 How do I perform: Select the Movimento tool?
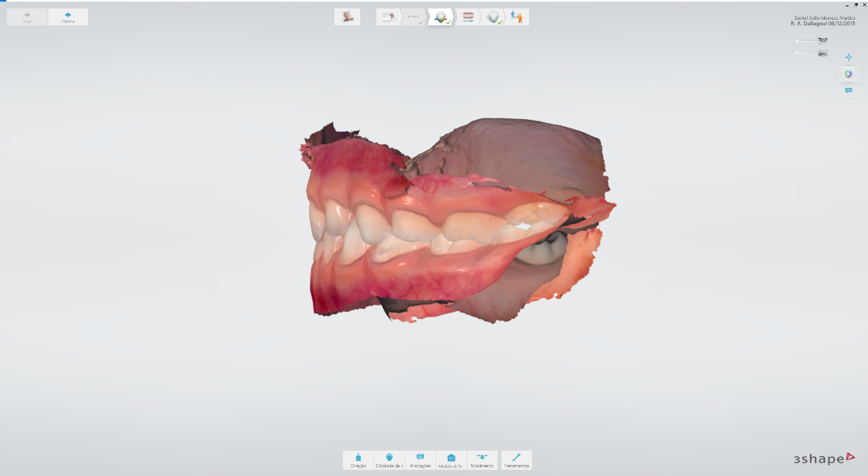482,460
